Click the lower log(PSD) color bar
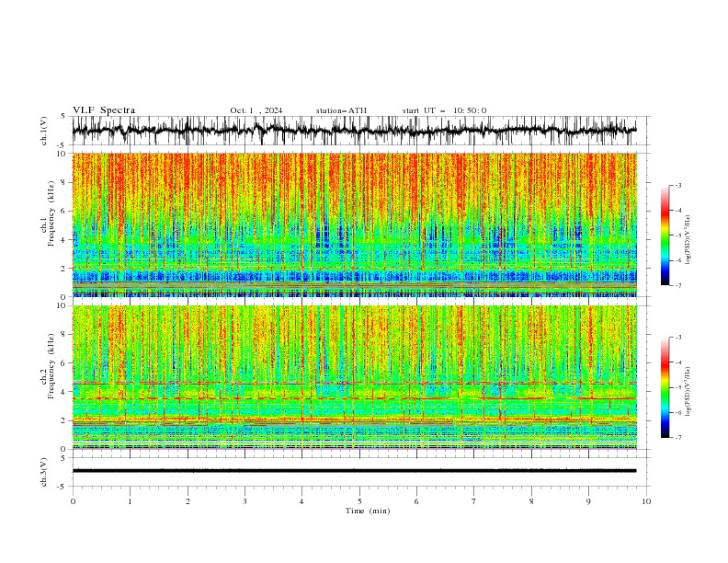This screenshot has height=563, width=728. 665,387
